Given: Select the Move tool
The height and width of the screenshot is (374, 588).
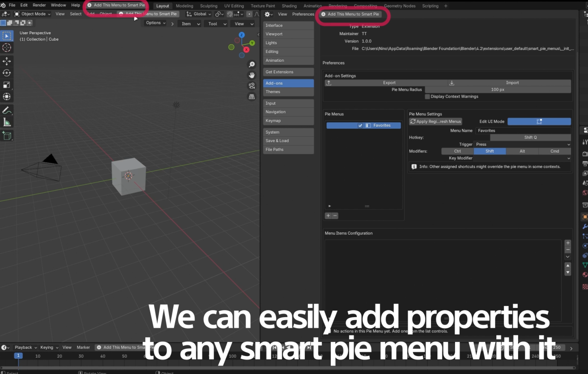Looking at the screenshot, I should pyautogui.click(x=7, y=61).
